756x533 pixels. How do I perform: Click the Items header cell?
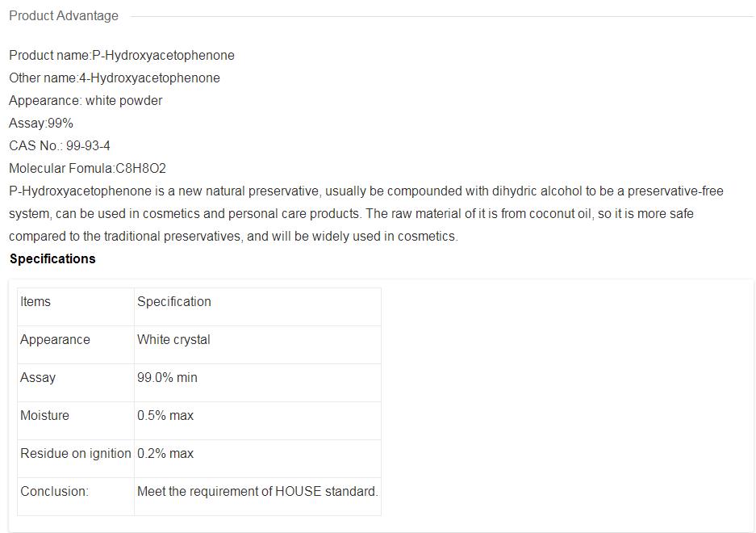coord(36,302)
